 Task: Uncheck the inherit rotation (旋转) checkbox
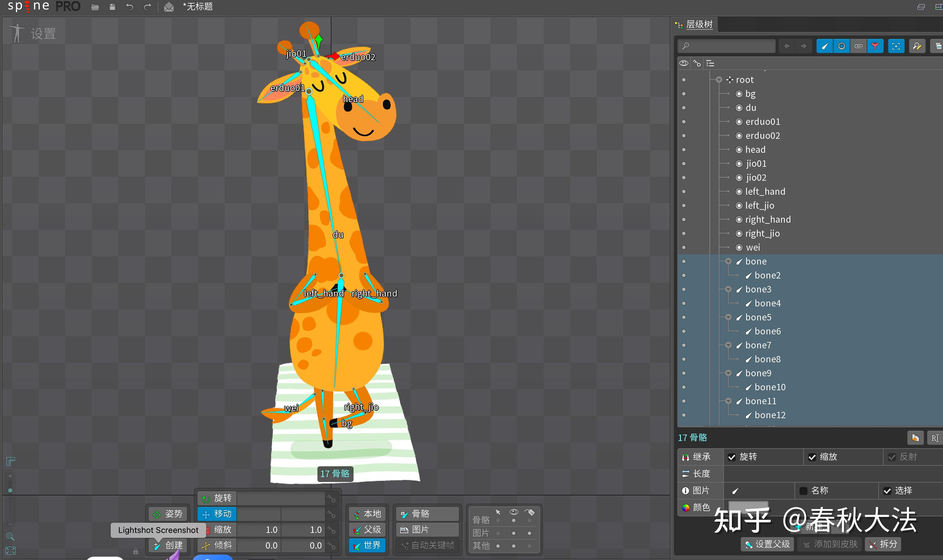click(732, 457)
